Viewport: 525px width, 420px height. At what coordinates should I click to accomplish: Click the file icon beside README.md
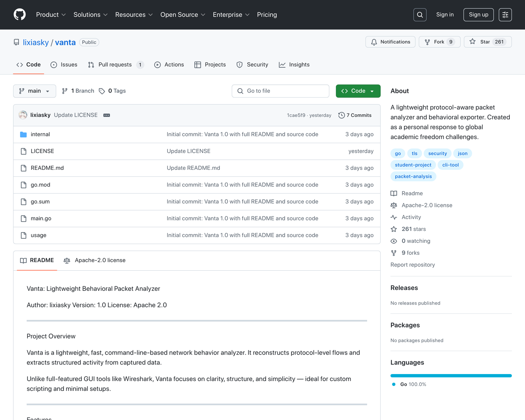tap(23, 168)
